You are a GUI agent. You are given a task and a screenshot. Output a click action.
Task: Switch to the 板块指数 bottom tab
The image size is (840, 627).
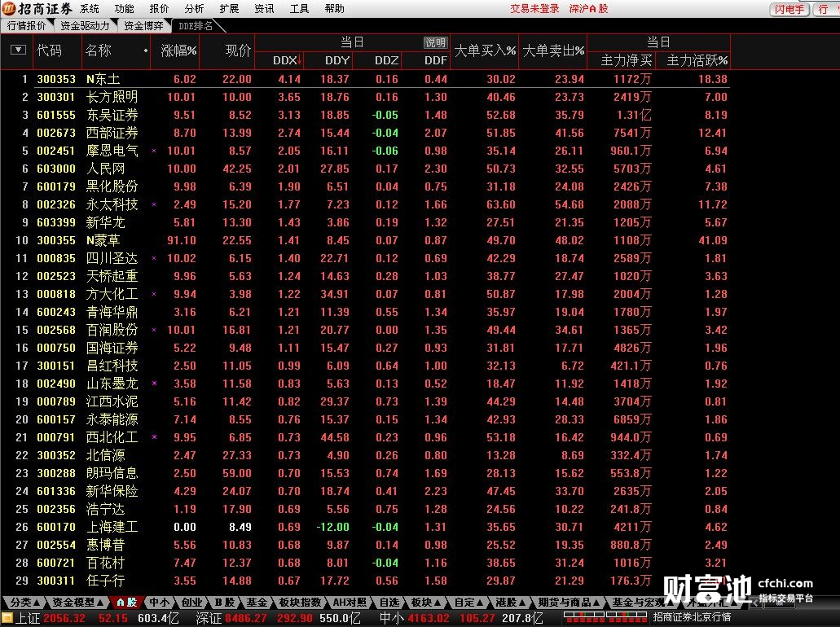tap(300, 603)
